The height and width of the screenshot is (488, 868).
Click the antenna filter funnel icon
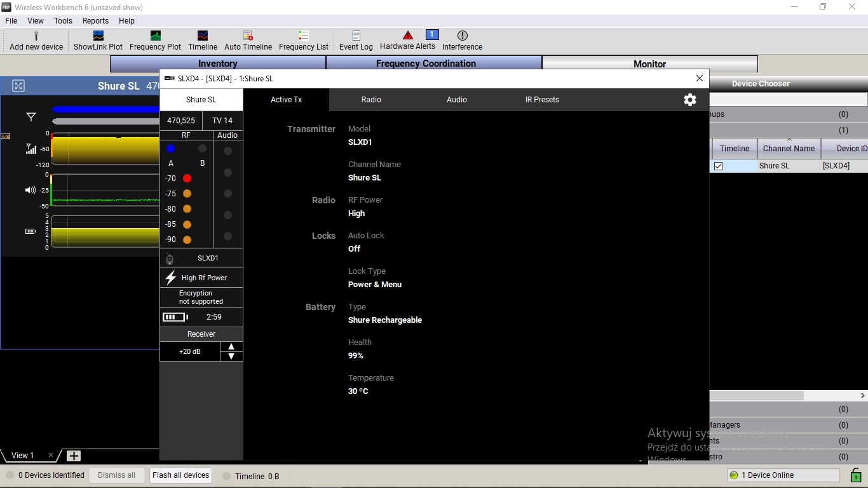[x=31, y=117]
